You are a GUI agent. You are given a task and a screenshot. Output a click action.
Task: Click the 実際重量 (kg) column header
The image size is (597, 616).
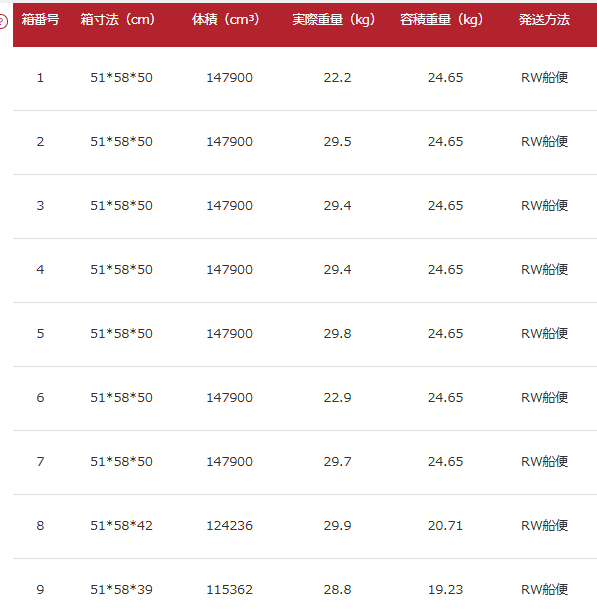tap(334, 20)
